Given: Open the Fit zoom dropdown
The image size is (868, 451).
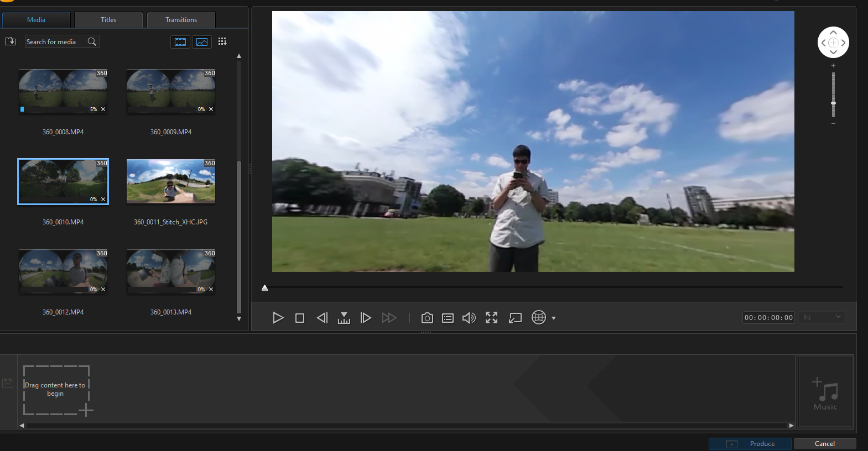Looking at the screenshot, I should (822, 317).
